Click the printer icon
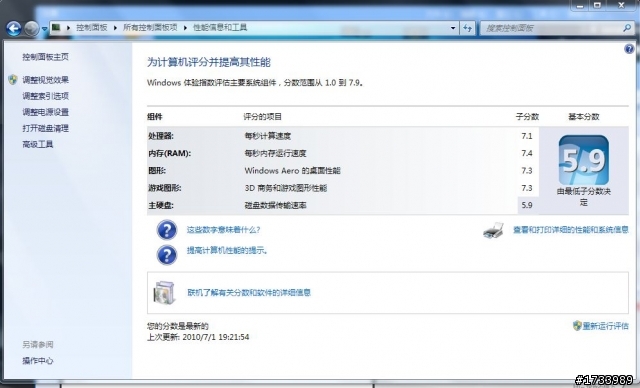 click(x=493, y=231)
